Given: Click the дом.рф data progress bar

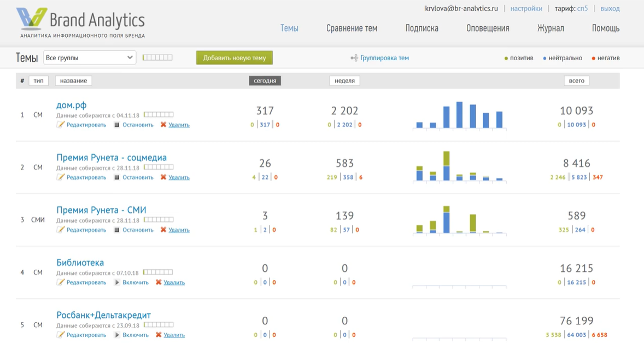Looking at the screenshot, I should [159, 115].
